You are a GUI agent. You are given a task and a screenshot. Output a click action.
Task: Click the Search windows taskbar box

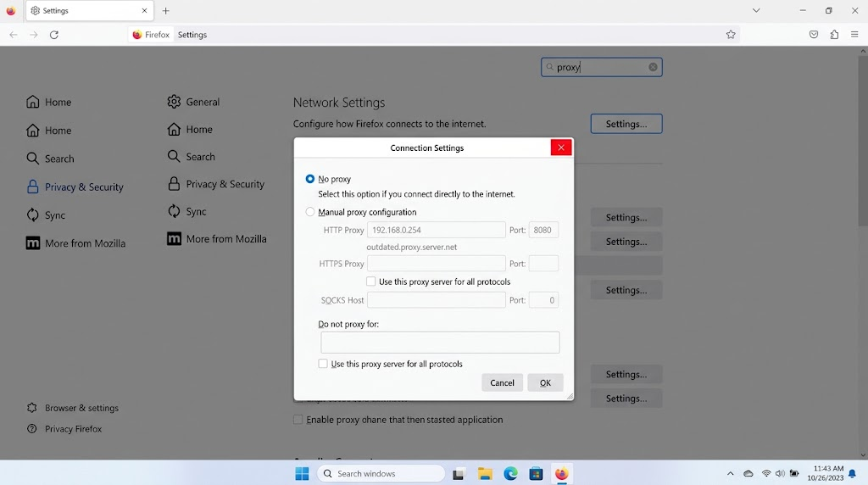tap(381, 473)
